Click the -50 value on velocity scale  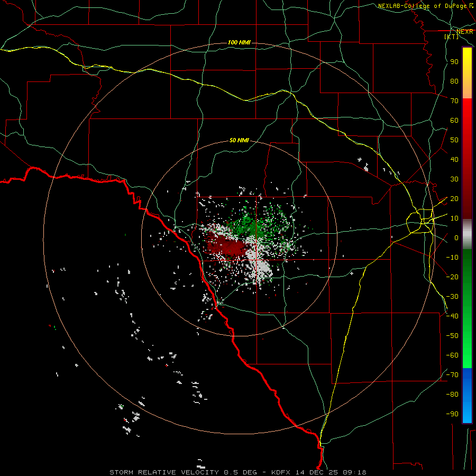click(452, 336)
